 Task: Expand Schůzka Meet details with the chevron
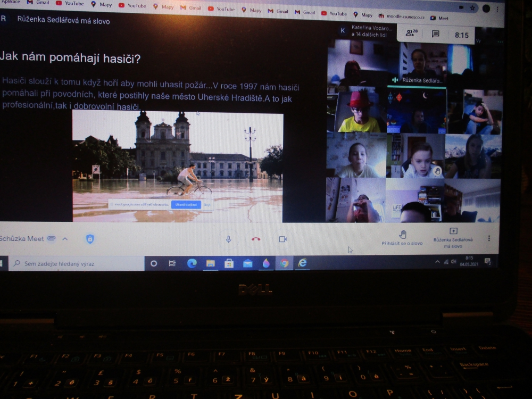tap(65, 239)
